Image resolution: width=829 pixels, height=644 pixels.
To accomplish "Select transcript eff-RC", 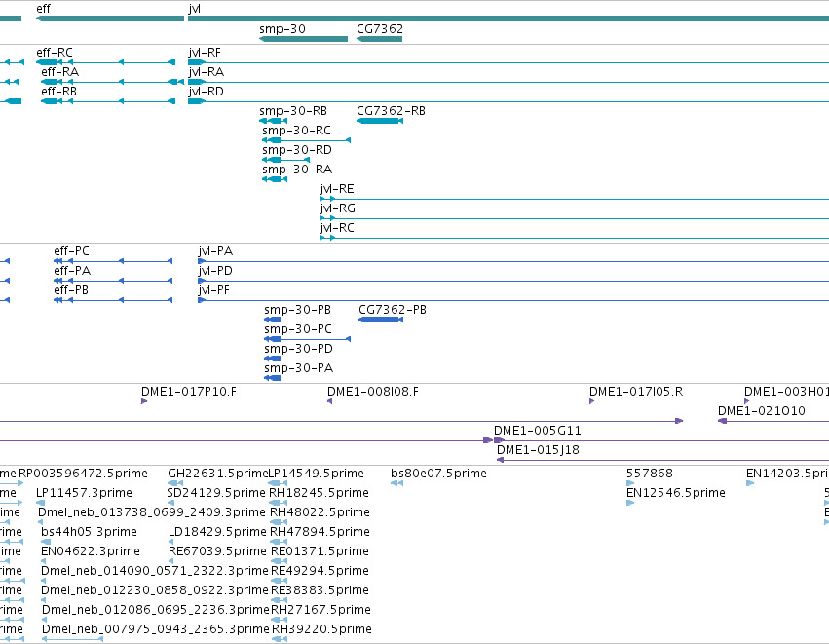I will pyautogui.click(x=106, y=62).
